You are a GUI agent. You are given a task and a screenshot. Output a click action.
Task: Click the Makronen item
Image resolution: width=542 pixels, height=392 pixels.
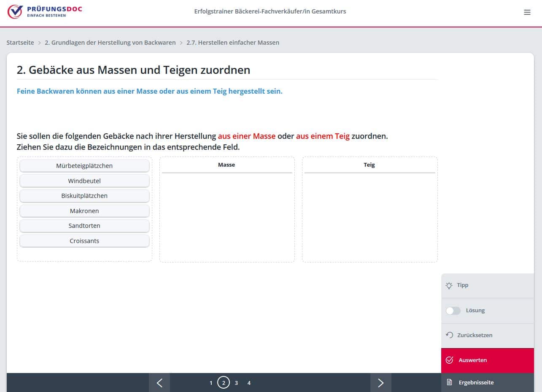point(84,211)
